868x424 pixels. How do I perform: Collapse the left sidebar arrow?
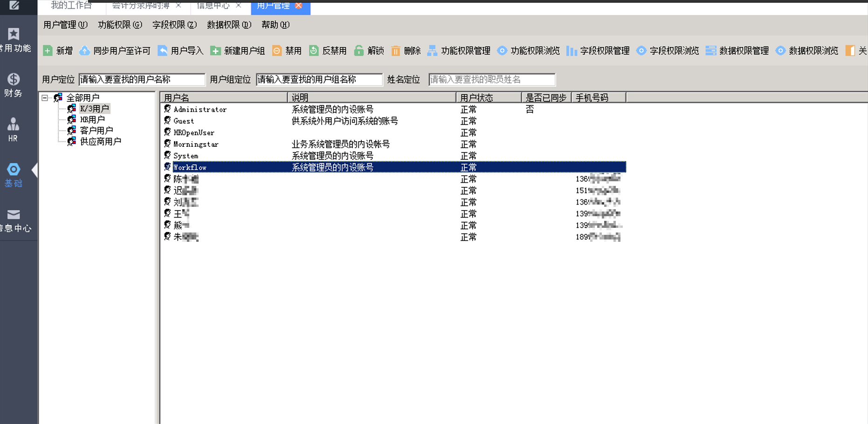coord(34,170)
